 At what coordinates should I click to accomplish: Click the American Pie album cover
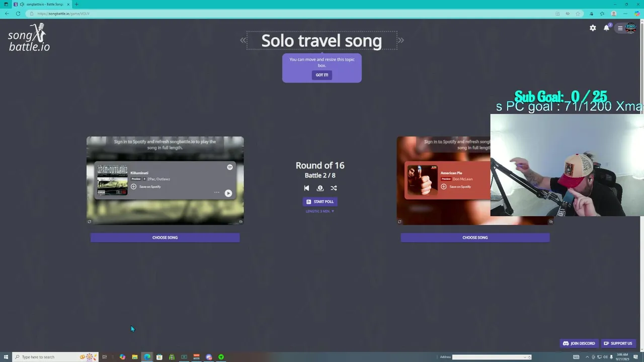(423, 180)
